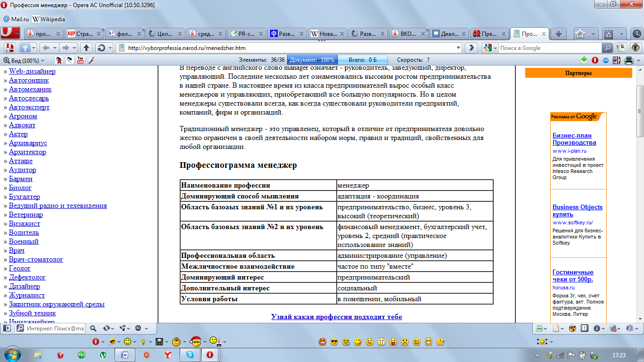Screen dimensions: 644x362
Task: Click the green up-arrow icon in view toolbar
Action: (x=585, y=60)
